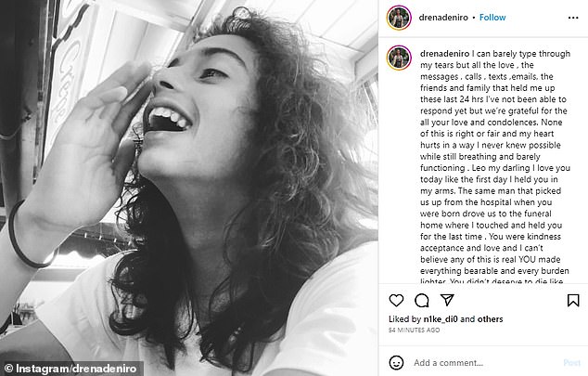Click the '54 minutes ago' timestamp
The height and width of the screenshot is (376, 588).
pos(413,331)
